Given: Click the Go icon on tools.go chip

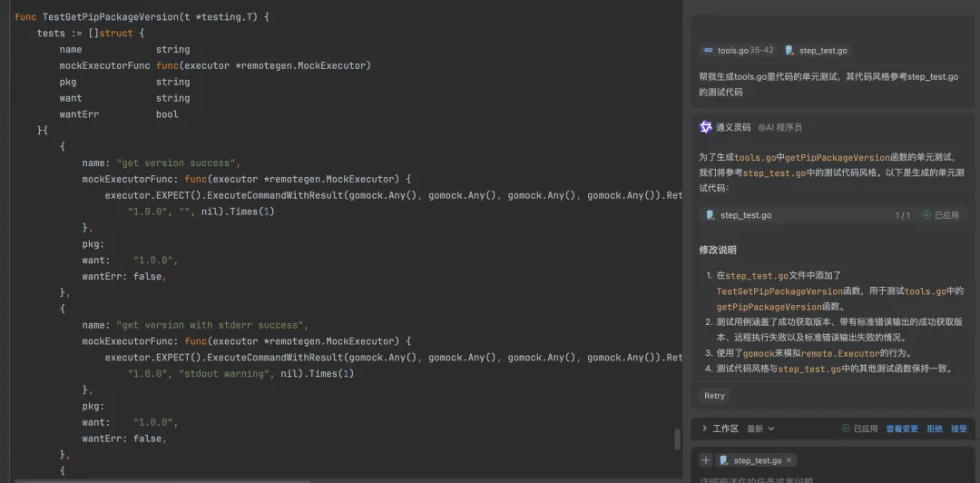Looking at the screenshot, I should 708,50.
